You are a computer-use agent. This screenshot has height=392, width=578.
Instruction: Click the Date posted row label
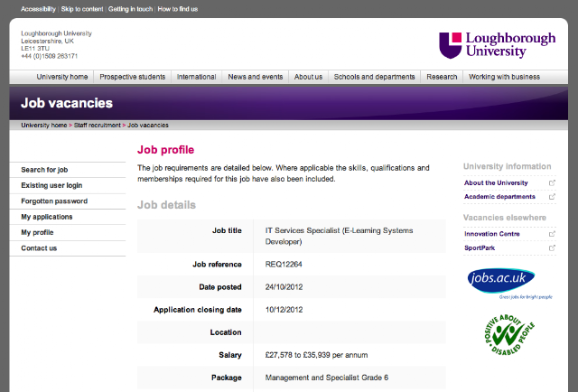(220, 287)
